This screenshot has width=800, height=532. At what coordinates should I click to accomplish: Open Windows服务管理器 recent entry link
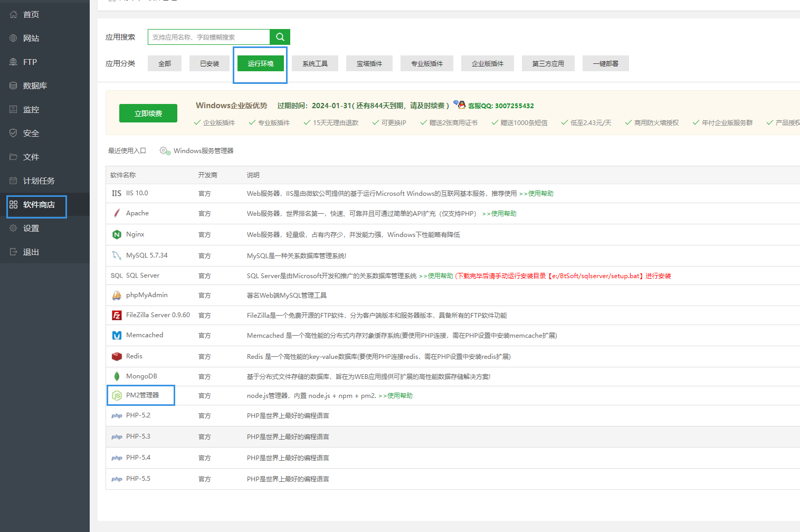(x=203, y=151)
